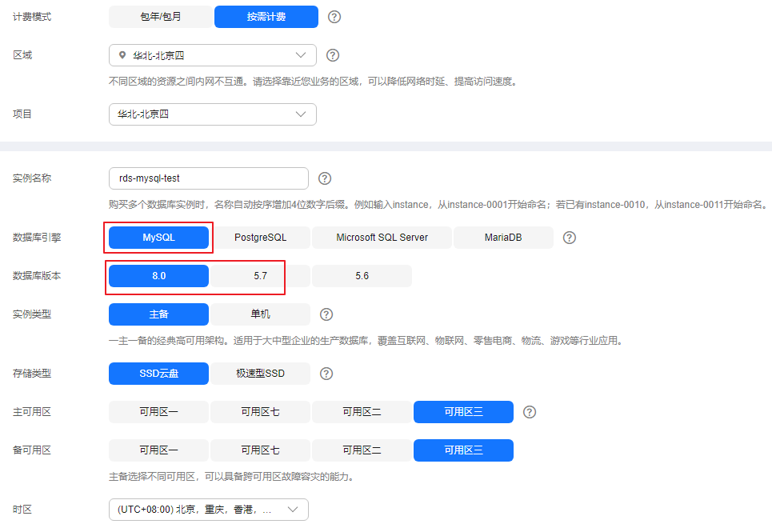Image resolution: width=772 pixels, height=532 pixels.
Task: Select 包年/包月 billing mode
Action: click(161, 17)
